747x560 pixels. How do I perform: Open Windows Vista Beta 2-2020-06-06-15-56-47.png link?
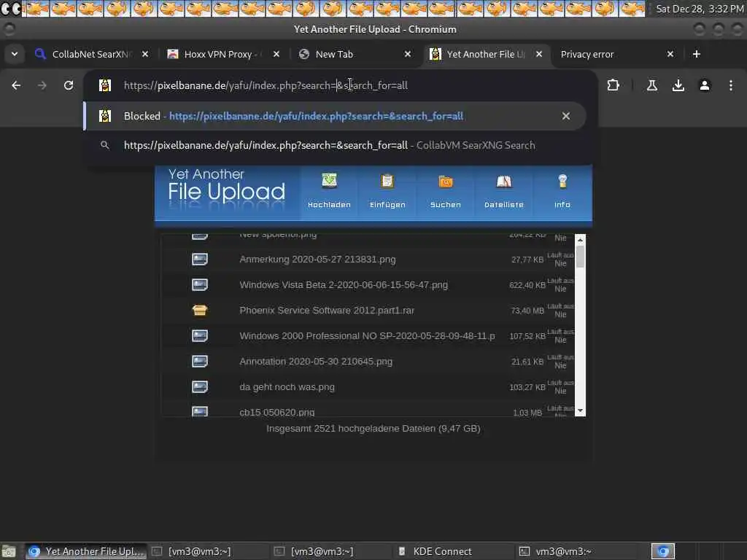click(x=344, y=285)
